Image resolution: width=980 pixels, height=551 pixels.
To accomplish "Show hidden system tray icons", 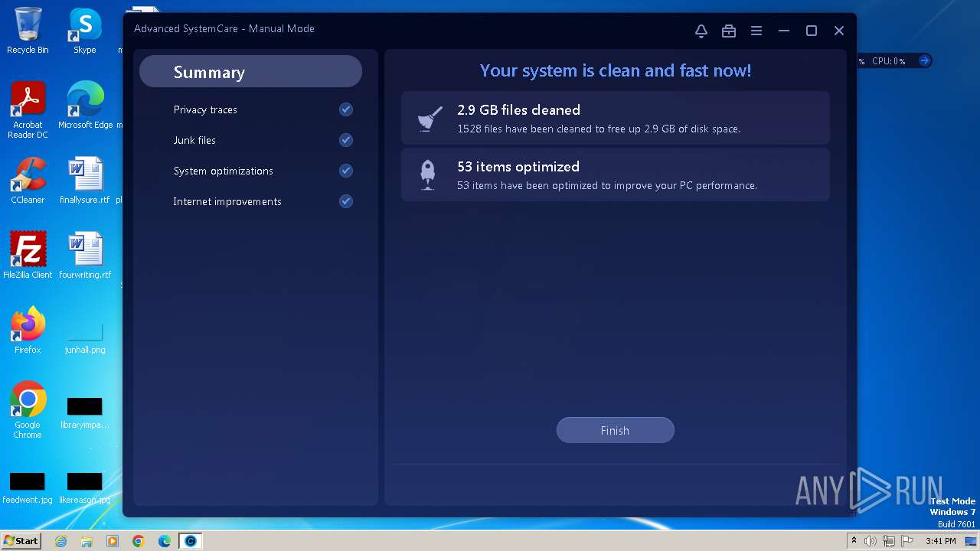I will 854,541.
